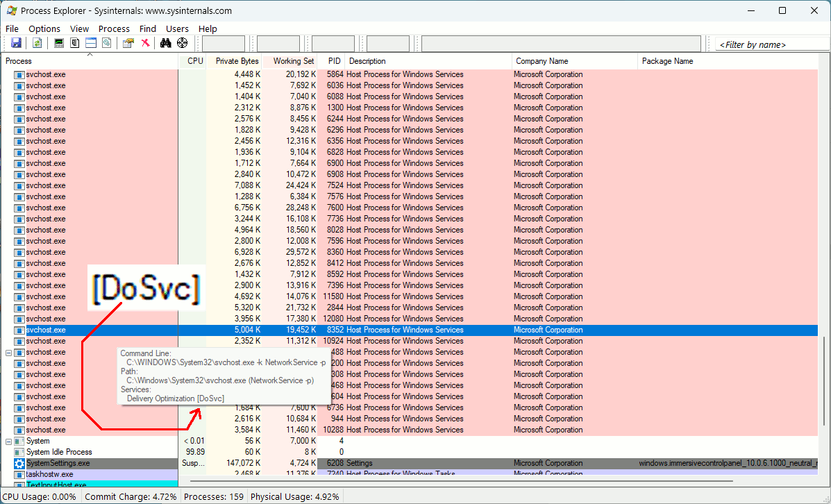Click Physical Usage 4.92% in status bar
Viewport: 831px width, 504px height.
tap(294, 496)
